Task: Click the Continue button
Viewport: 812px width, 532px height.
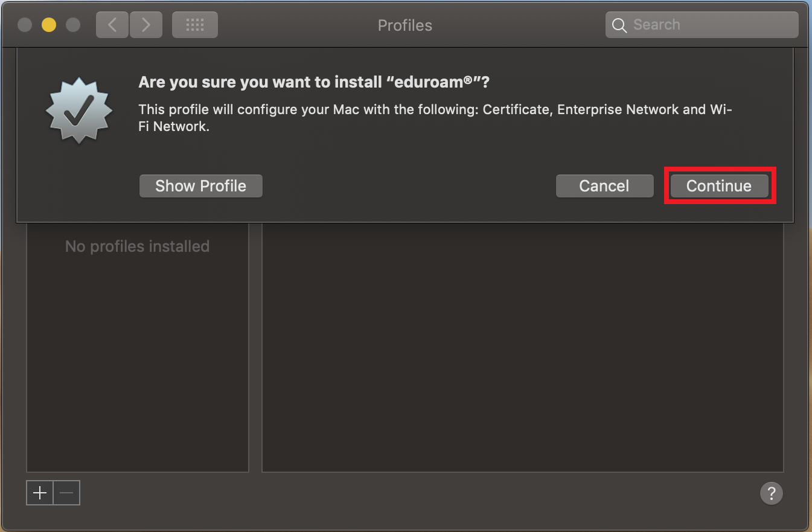Action: point(718,186)
